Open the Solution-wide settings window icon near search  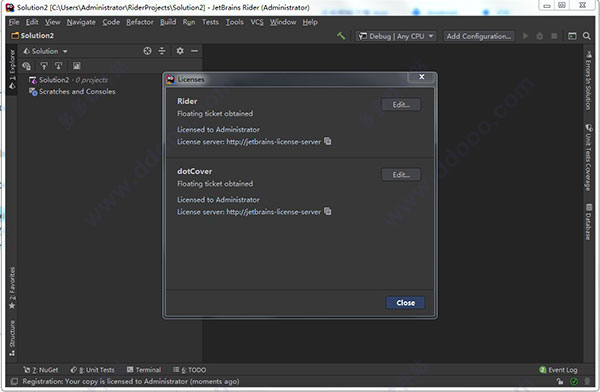(x=572, y=36)
